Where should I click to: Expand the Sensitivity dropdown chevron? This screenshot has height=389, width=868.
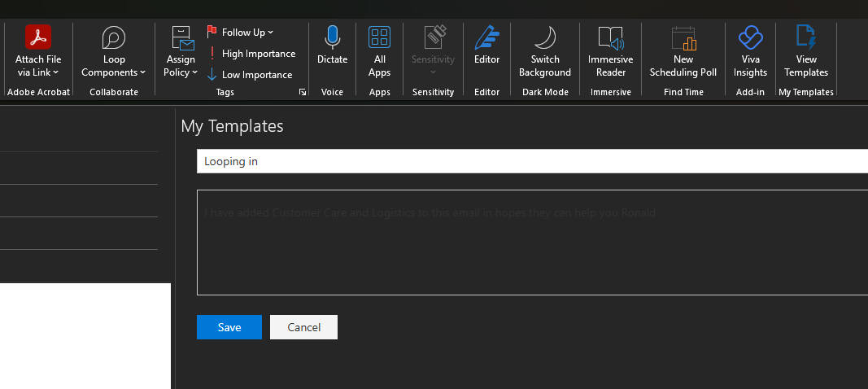click(434, 72)
